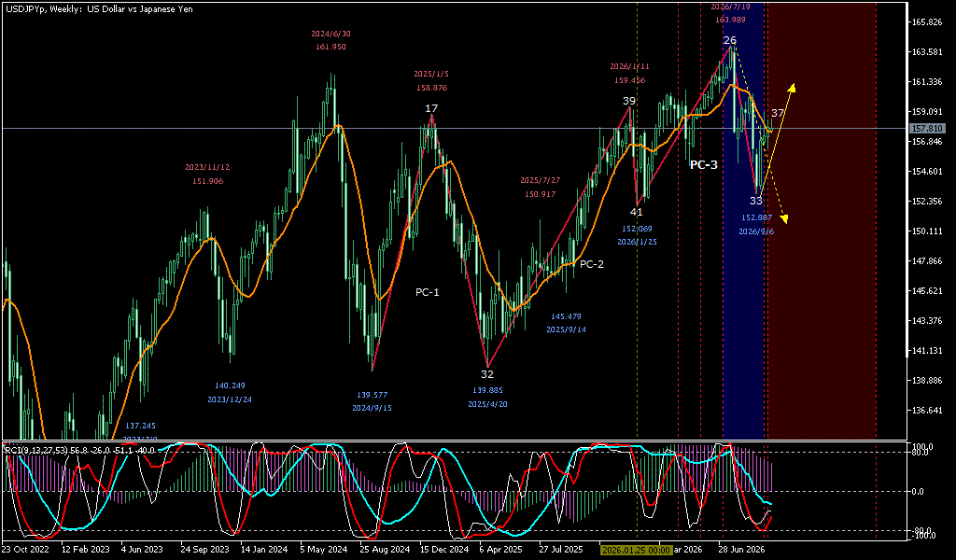Screen dimensions: 956x560
Task: Click the 12 Feb 2023 time axis date
Action: pyautogui.click(x=86, y=550)
